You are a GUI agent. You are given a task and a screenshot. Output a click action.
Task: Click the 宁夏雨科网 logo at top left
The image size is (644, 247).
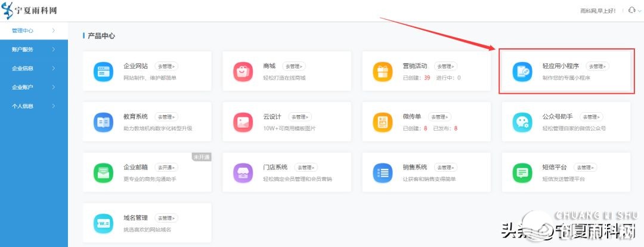click(30, 10)
